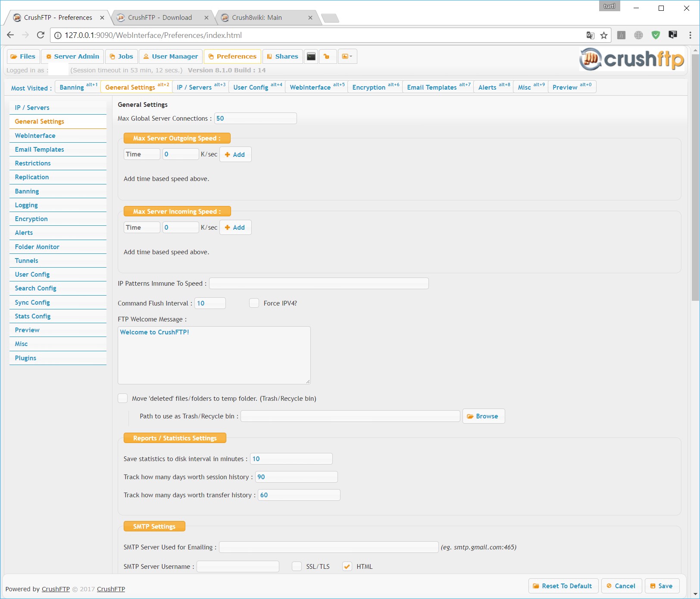The image size is (700, 599).
Task: Click the session history days field
Action: pos(297,477)
